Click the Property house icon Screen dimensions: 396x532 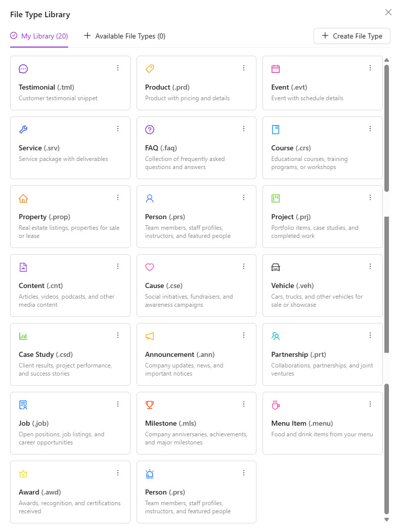coord(23,198)
